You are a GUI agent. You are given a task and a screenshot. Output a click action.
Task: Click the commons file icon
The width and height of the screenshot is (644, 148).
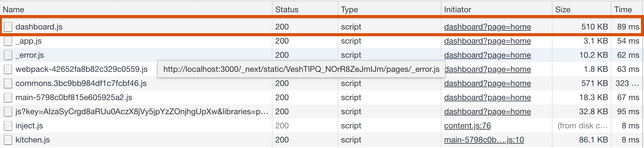pos(8,83)
